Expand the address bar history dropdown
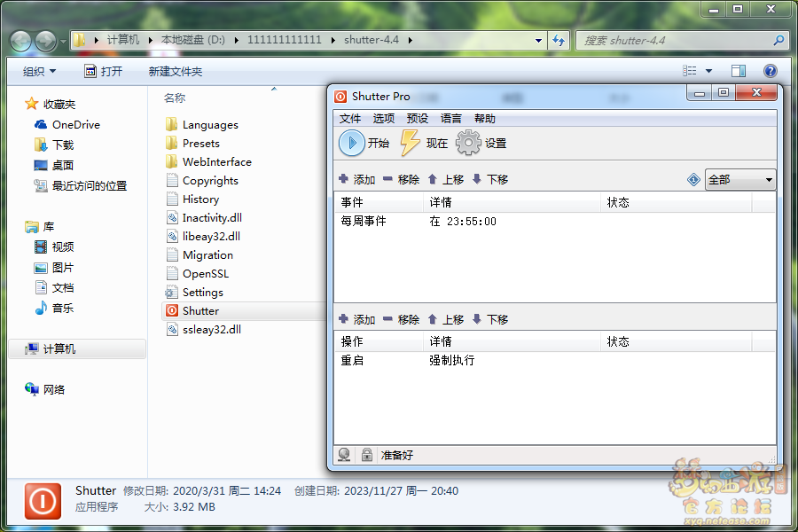This screenshot has width=798, height=532. [x=538, y=40]
